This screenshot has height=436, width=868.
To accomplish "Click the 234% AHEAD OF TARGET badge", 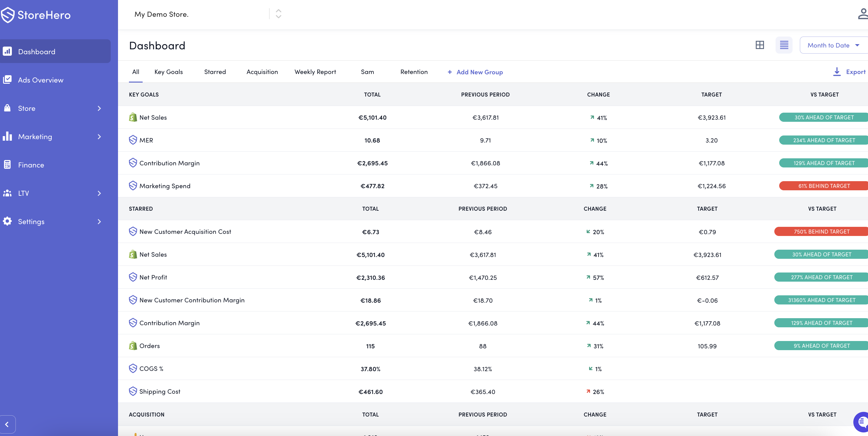I will [824, 140].
